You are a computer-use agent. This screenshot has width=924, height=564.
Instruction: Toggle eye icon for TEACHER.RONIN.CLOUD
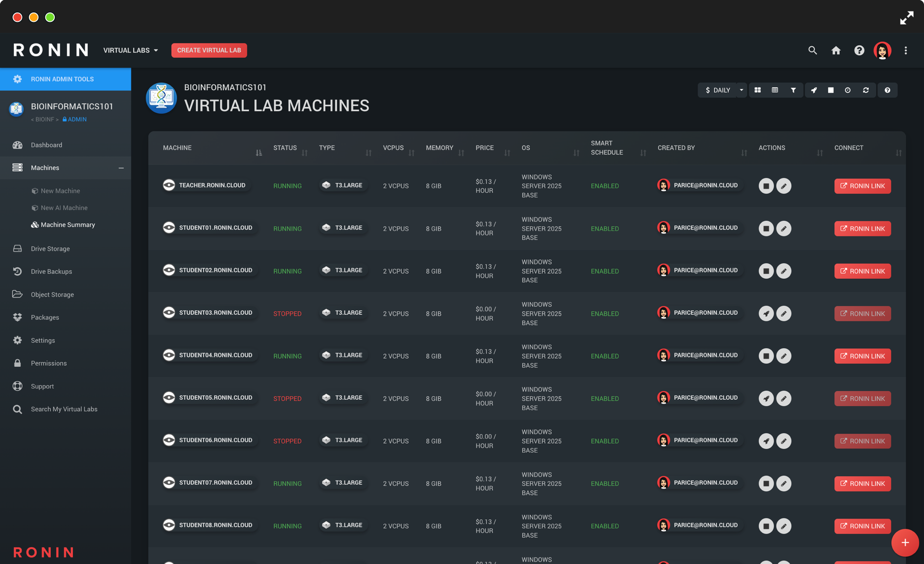coord(169,185)
